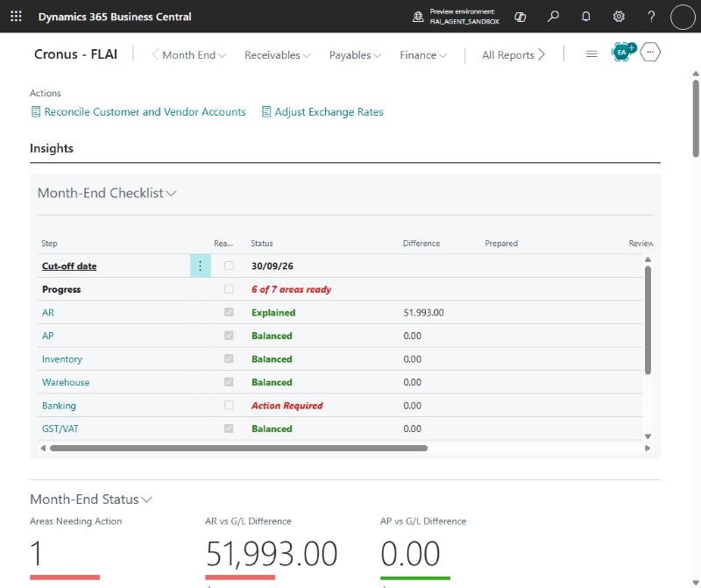The image size is (701, 588).
Task: Open the EA agent icon
Action: [x=623, y=53]
